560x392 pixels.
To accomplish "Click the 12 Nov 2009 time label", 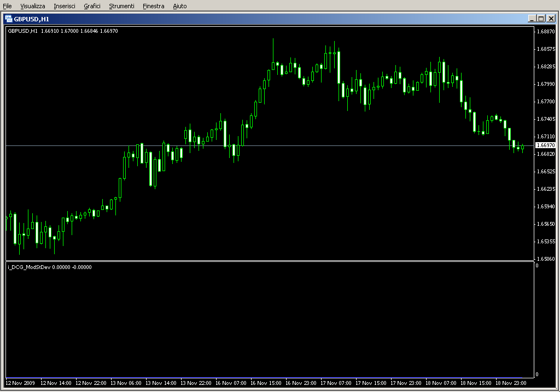I will point(20,383).
